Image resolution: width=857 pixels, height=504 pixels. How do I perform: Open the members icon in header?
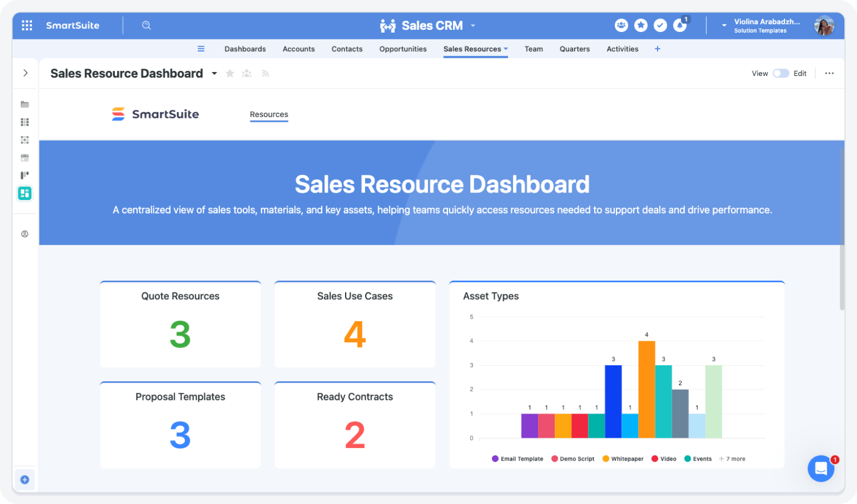[x=621, y=25]
